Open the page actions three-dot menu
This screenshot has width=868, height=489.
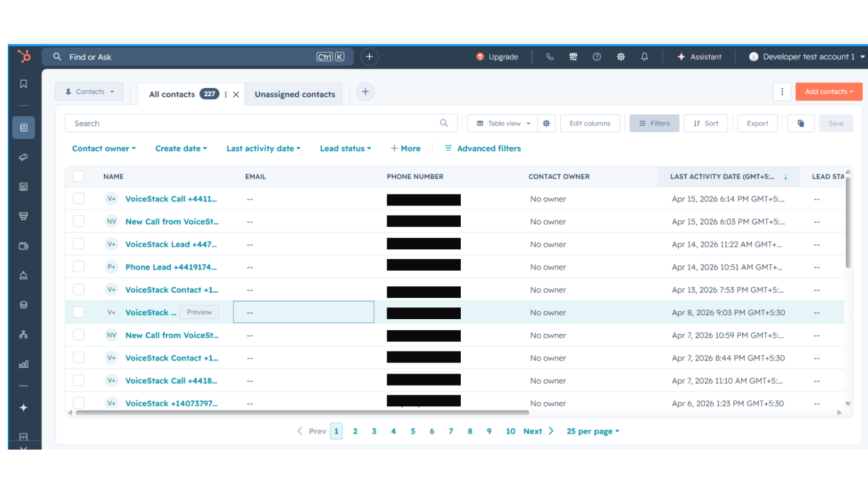pyautogui.click(x=782, y=92)
